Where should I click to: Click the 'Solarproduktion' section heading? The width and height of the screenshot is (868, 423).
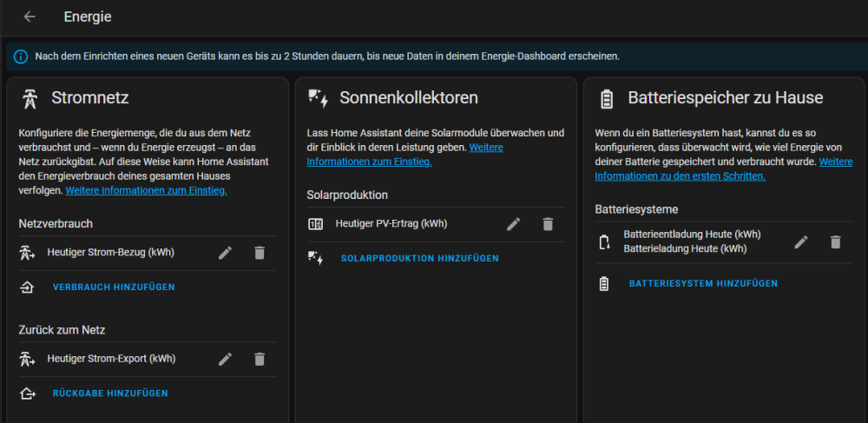tap(347, 195)
